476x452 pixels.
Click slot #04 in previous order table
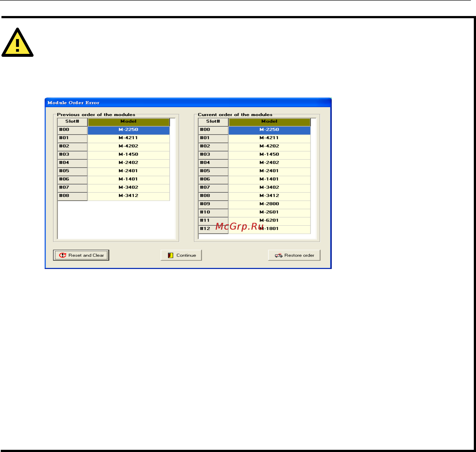point(72,163)
